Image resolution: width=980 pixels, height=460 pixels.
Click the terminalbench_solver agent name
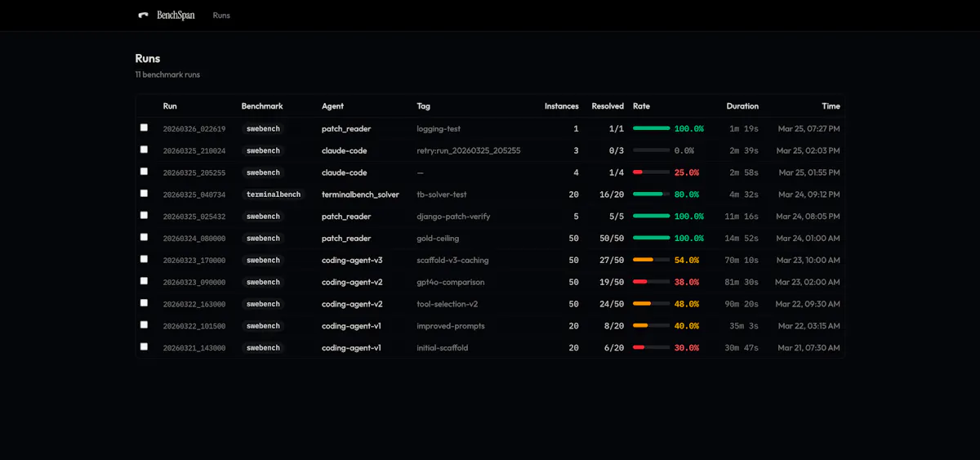360,194
